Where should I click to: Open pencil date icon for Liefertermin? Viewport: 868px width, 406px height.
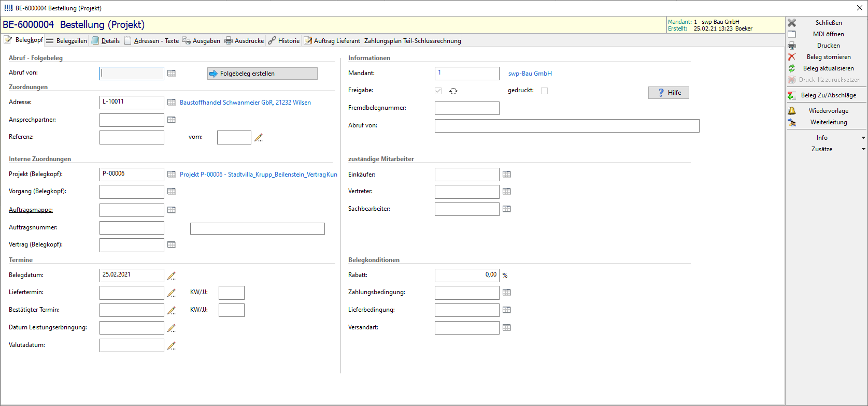(172, 293)
